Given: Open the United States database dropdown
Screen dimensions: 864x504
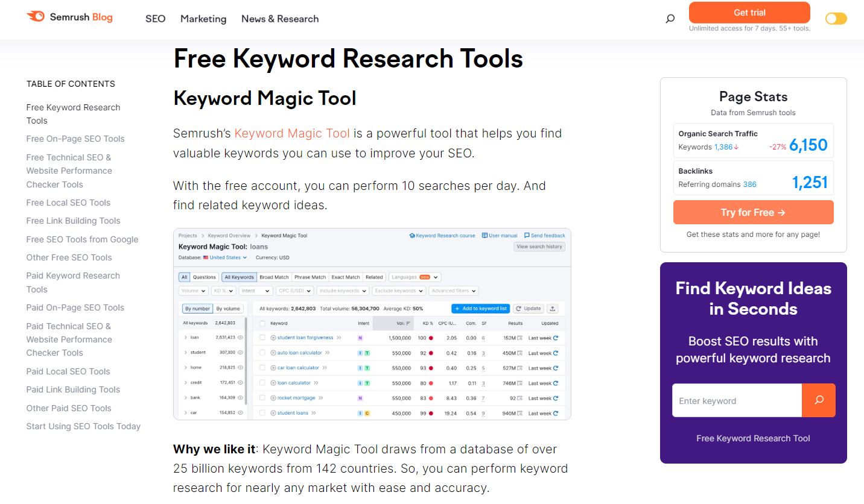Looking at the screenshot, I should point(225,257).
